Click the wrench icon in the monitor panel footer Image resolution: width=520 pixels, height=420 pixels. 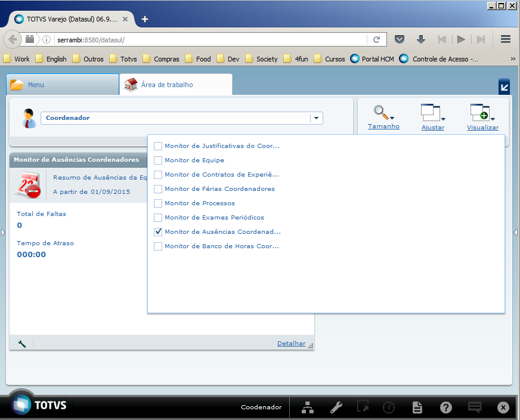click(x=22, y=344)
